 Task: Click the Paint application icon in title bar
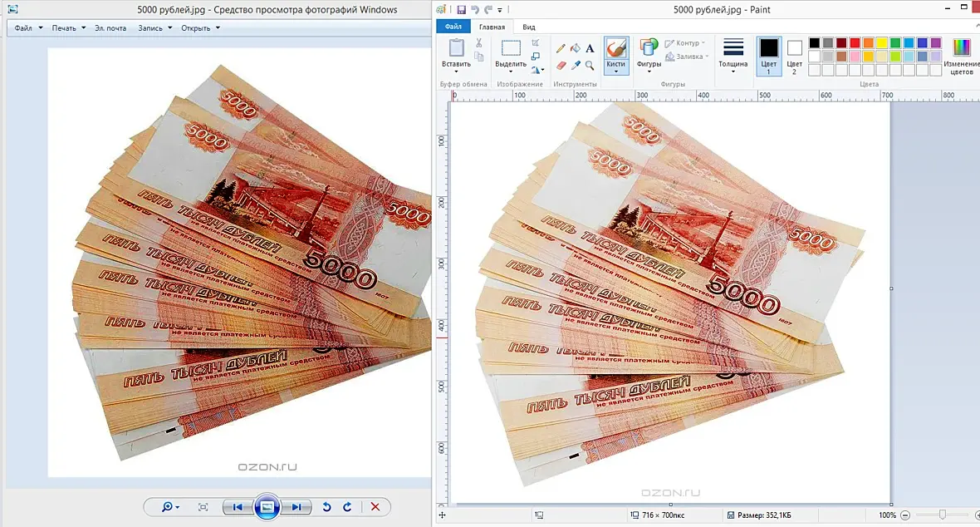coord(442,9)
